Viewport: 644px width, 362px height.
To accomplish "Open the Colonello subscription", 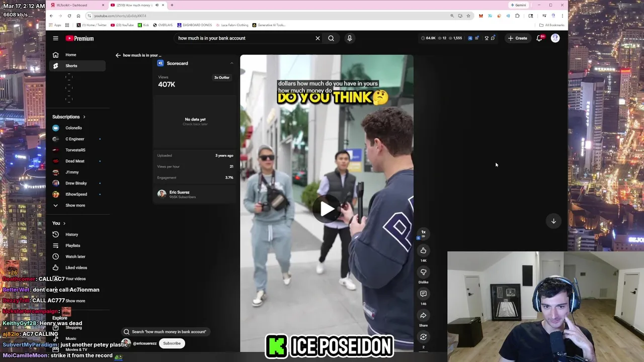I will 77,128.
